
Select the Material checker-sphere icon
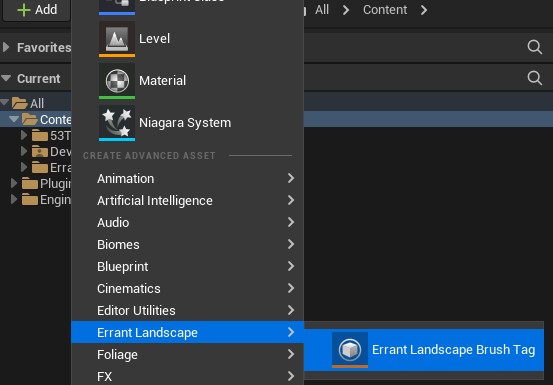(117, 81)
